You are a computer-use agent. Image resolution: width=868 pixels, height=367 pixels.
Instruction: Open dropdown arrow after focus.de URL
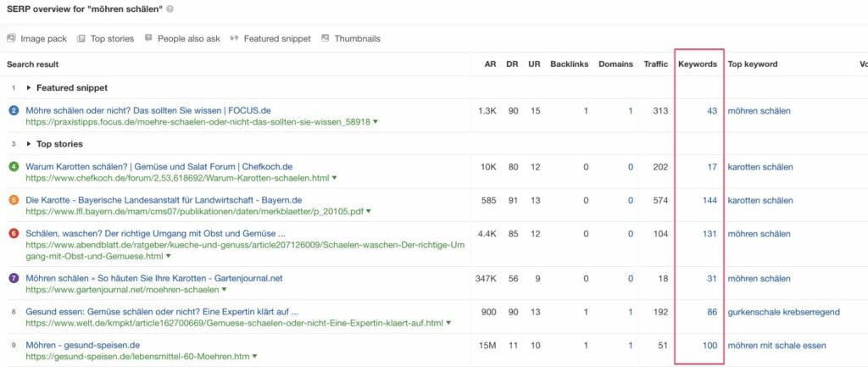[376, 122]
